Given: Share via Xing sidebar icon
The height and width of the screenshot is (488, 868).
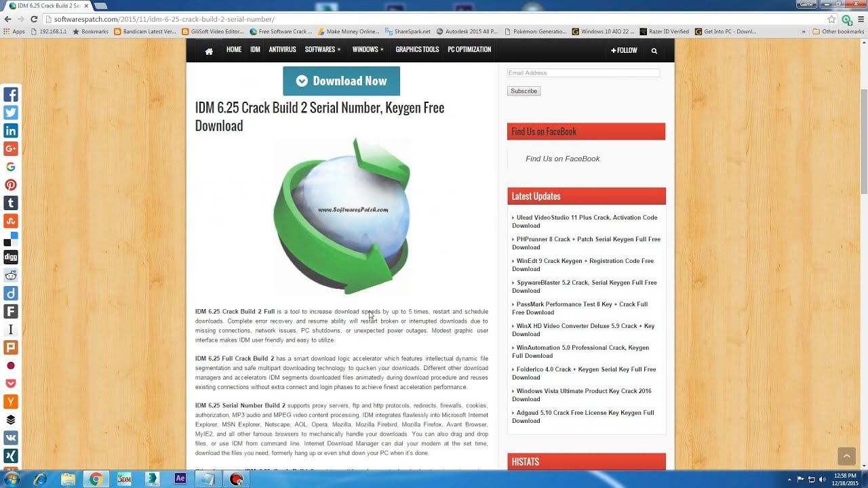Looking at the screenshot, I should [11, 456].
